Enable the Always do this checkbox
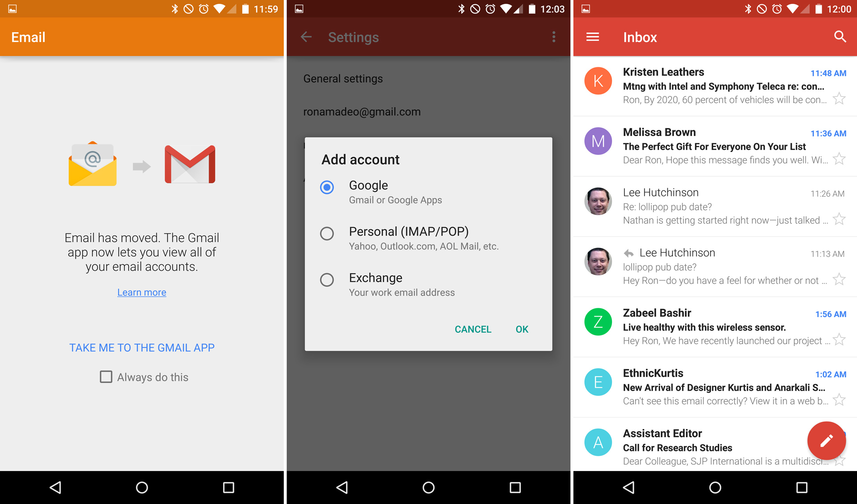Viewport: 857px width, 504px height. tap(106, 377)
